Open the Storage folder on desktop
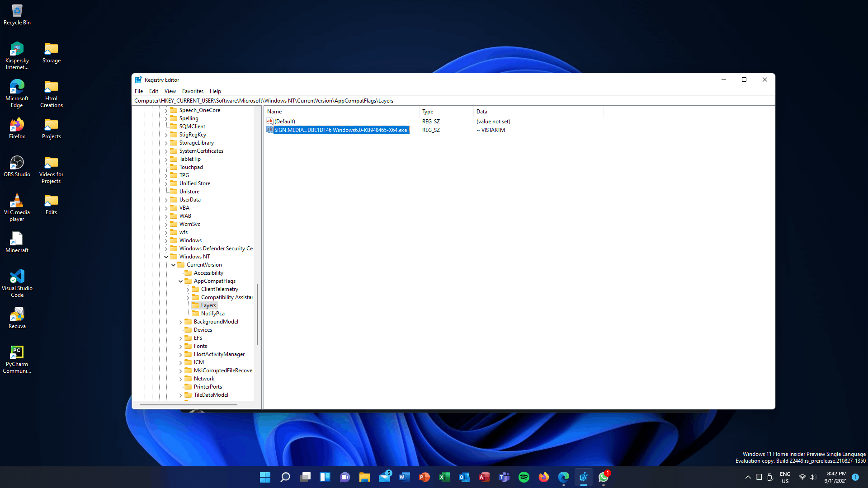Image resolution: width=868 pixels, height=488 pixels. click(x=51, y=52)
